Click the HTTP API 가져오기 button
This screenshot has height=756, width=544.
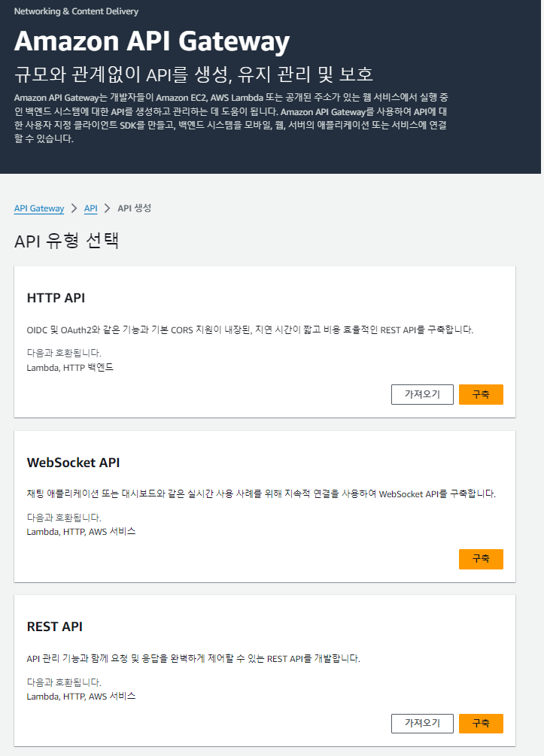[x=422, y=394]
